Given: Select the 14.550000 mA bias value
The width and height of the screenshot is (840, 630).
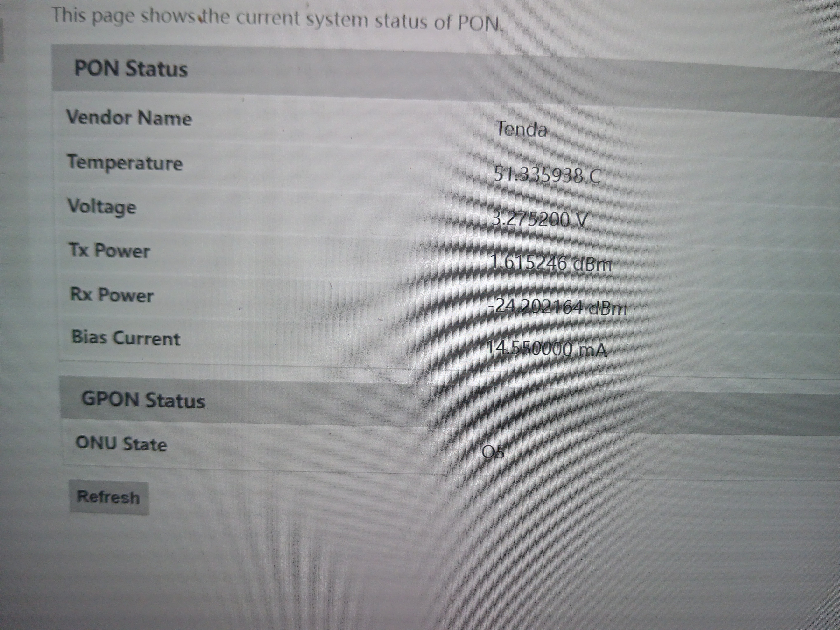Looking at the screenshot, I should [546, 349].
